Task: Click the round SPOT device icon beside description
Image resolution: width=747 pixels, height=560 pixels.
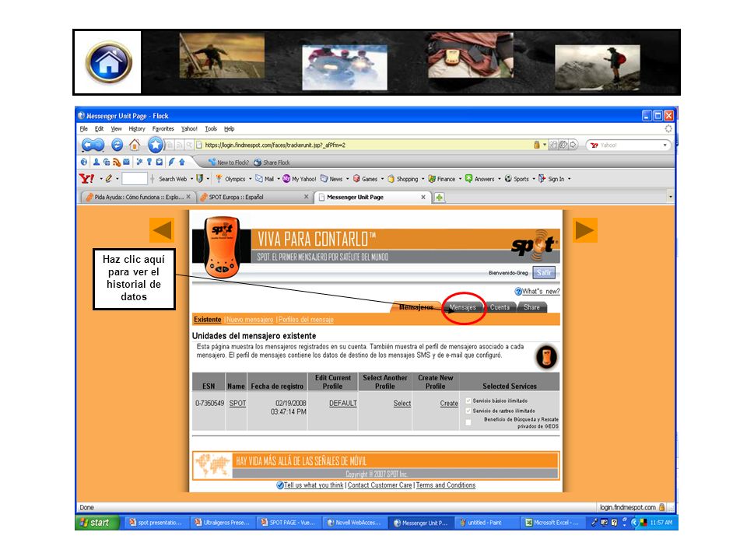Action: point(546,357)
